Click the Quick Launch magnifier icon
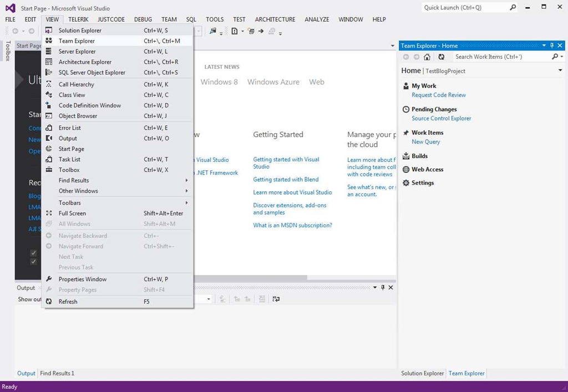Screen dimensions: 568x392 coord(513,8)
